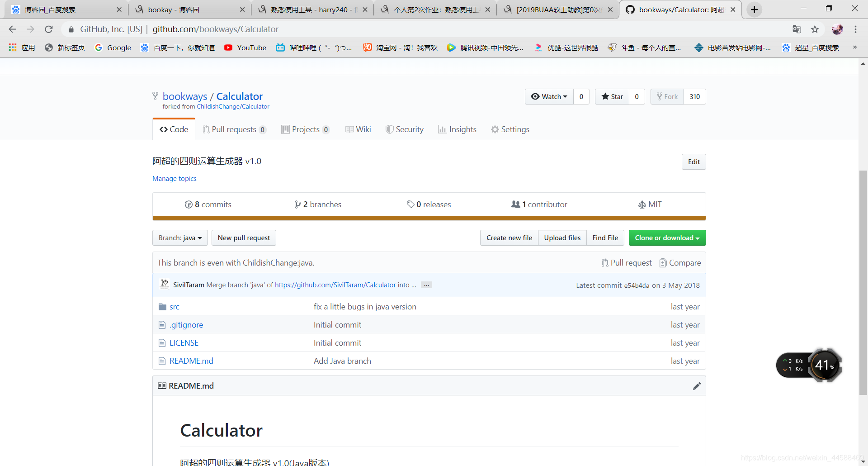The image size is (868, 466).
Task: Open the YouTube bookmark
Action: point(245,48)
